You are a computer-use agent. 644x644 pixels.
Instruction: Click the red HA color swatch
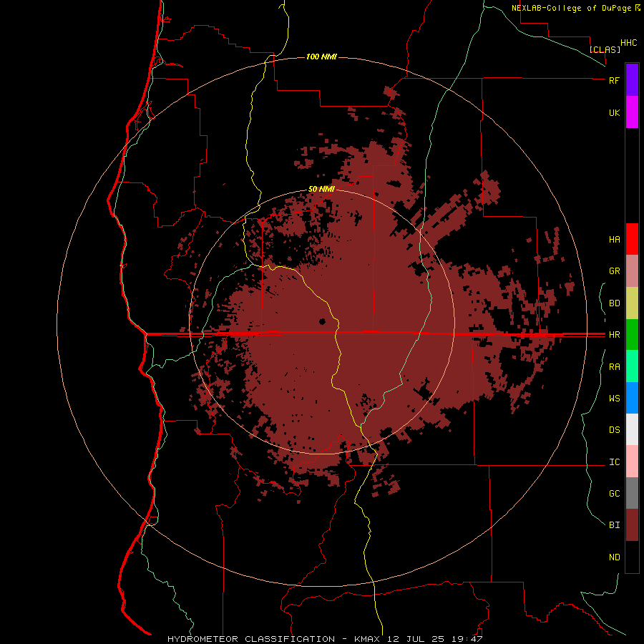click(x=632, y=239)
